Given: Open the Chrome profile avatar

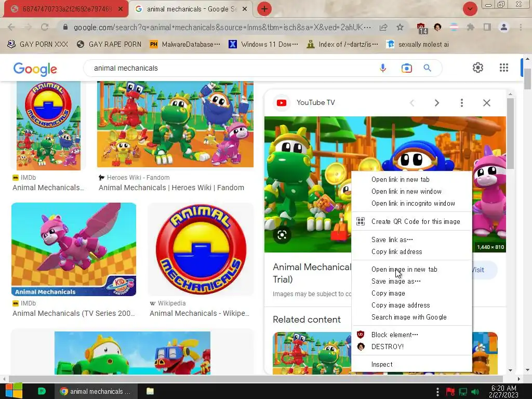Looking at the screenshot, I should coord(504,27).
